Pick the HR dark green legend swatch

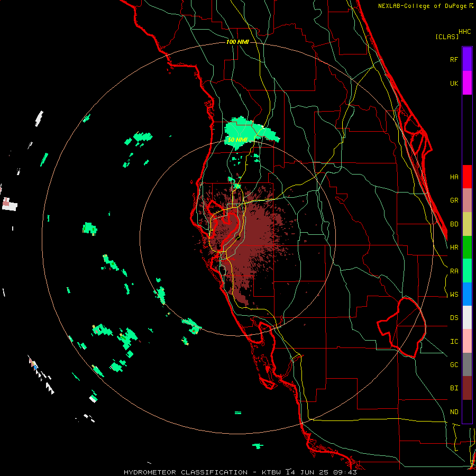[x=467, y=248]
